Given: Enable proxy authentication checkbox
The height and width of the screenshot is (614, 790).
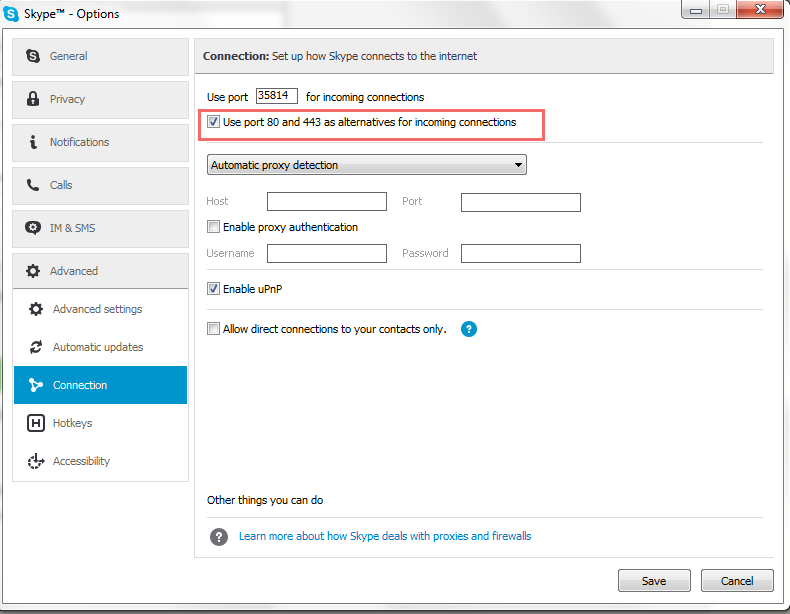Looking at the screenshot, I should point(213,227).
